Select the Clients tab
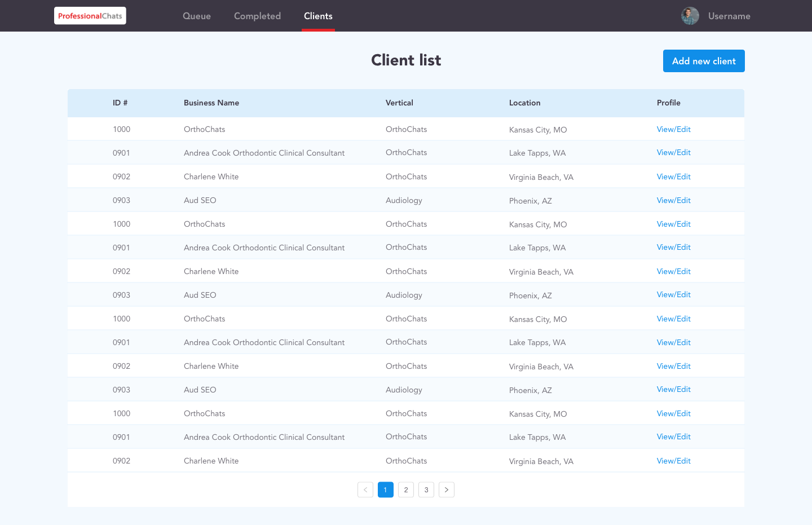Image resolution: width=812 pixels, height=525 pixels. 318,16
